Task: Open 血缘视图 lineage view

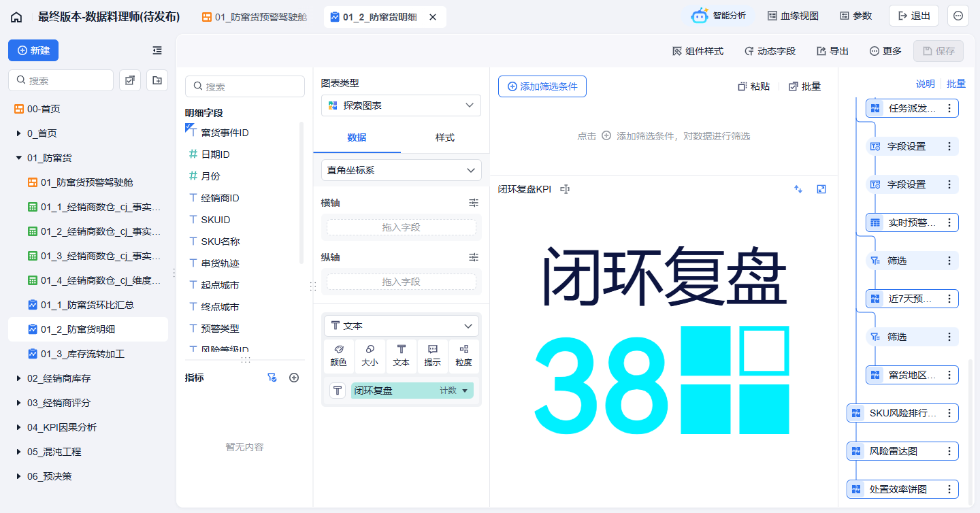Action: pos(793,16)
